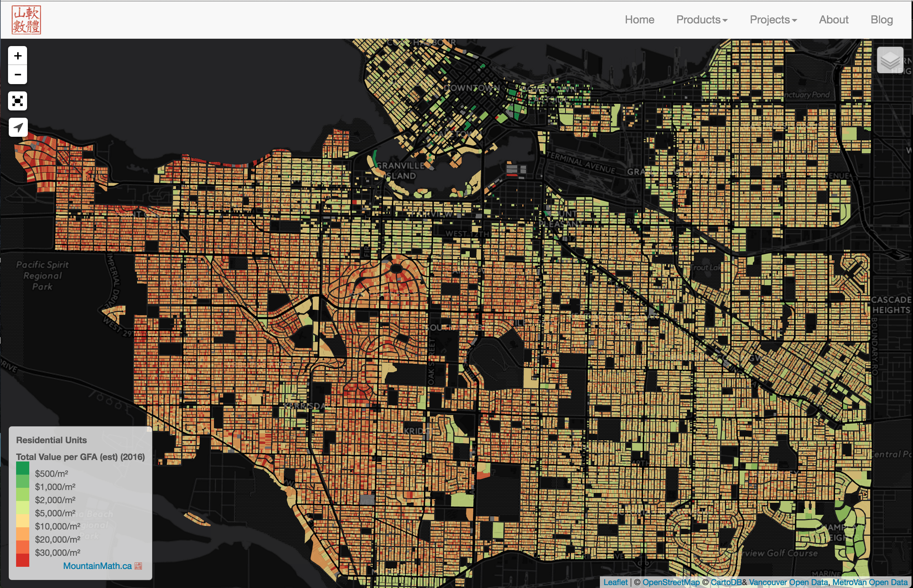Screen dimensions: 913x588
Task: Click the locate me arrow icon
Action: coord(18,127)
